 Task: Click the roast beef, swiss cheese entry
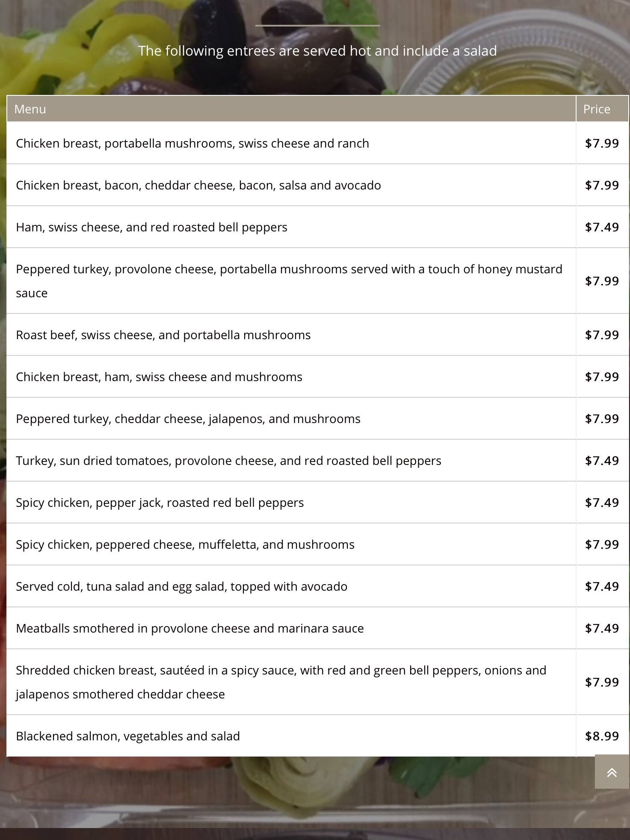163,335
